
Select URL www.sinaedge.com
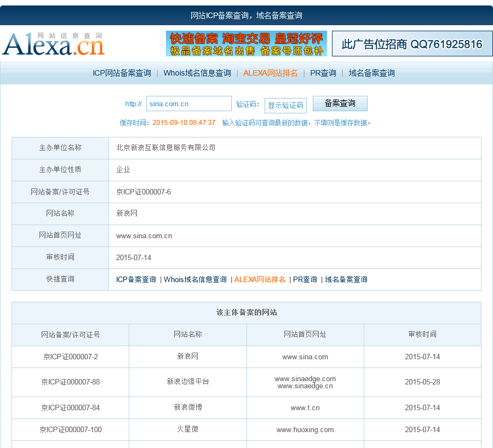pyautogui.click(x=305, y=379)
